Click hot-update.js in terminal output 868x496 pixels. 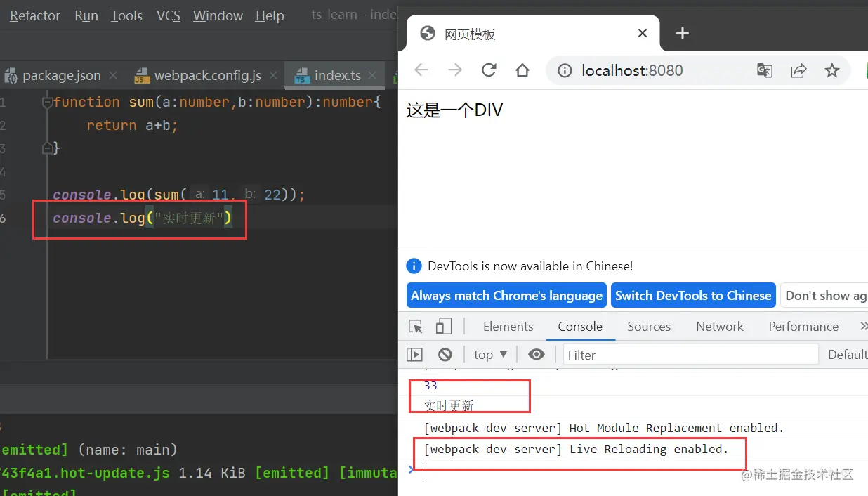pyautogui.click(x=85, y=473)
